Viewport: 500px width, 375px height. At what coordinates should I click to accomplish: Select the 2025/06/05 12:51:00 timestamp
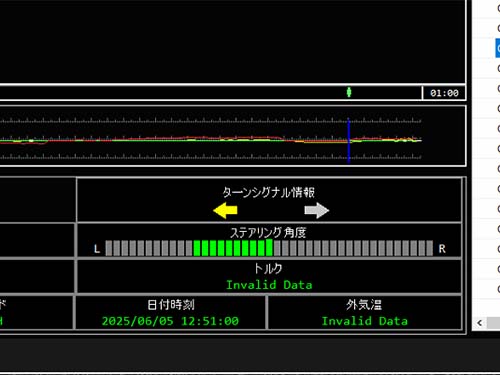click(x=170, y=321)
